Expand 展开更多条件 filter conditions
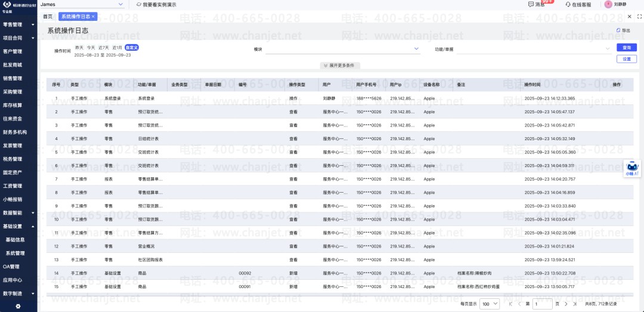This screenshot has height=312, width=644. pos(339,66)
